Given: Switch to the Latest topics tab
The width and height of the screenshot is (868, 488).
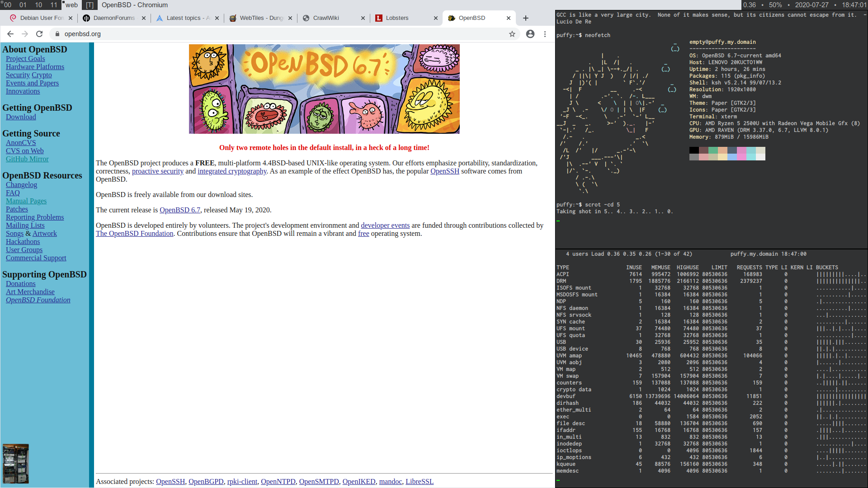Looking at the screenshot, I should click(x=186, y=18).
